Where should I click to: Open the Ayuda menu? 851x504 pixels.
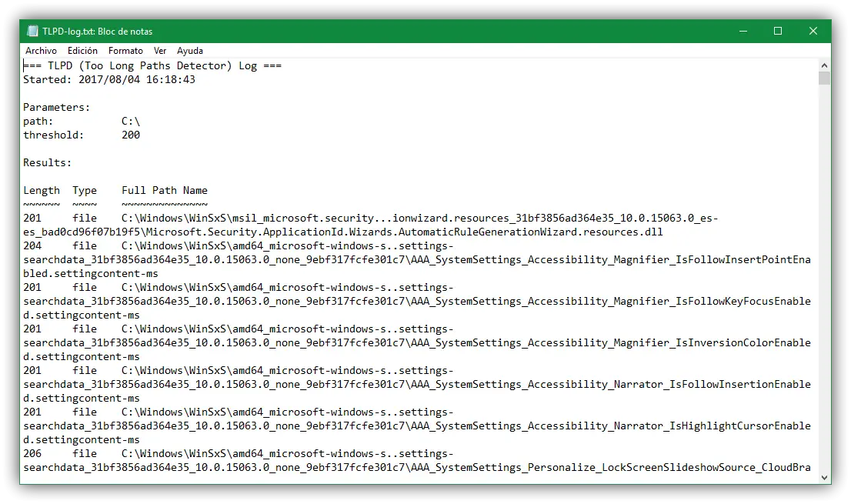point(190,51)
